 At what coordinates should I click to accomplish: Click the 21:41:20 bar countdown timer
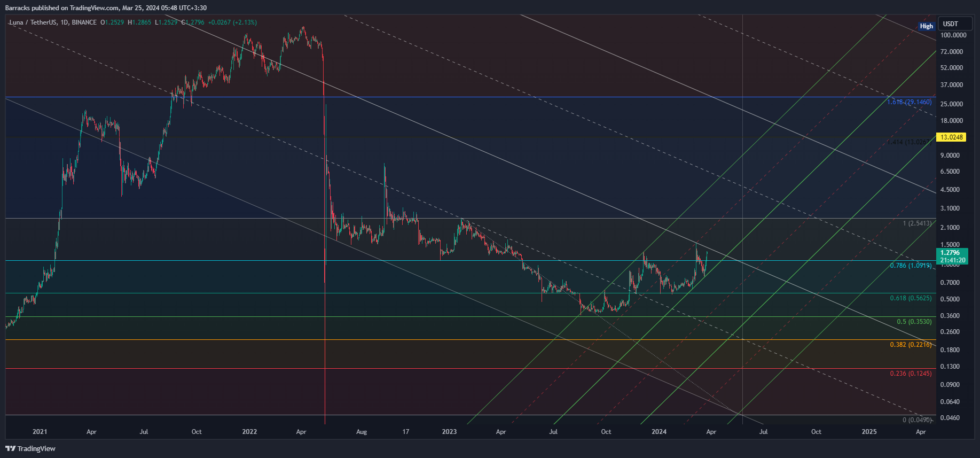[953, 261]
